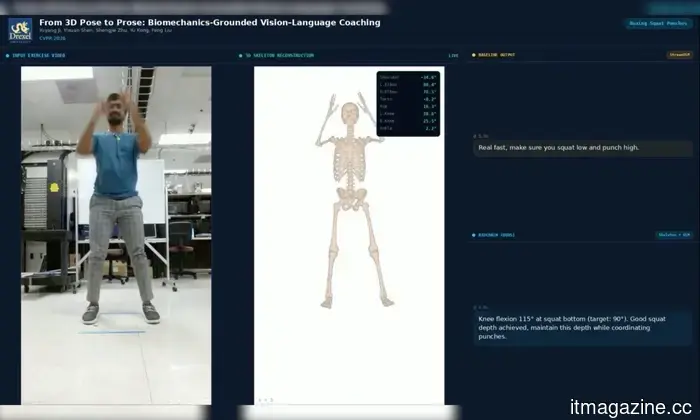This screenshot has height=420, width=700.
Task: Click the StreamVLM badge in Baseline Output
Action: pos(679,55)
